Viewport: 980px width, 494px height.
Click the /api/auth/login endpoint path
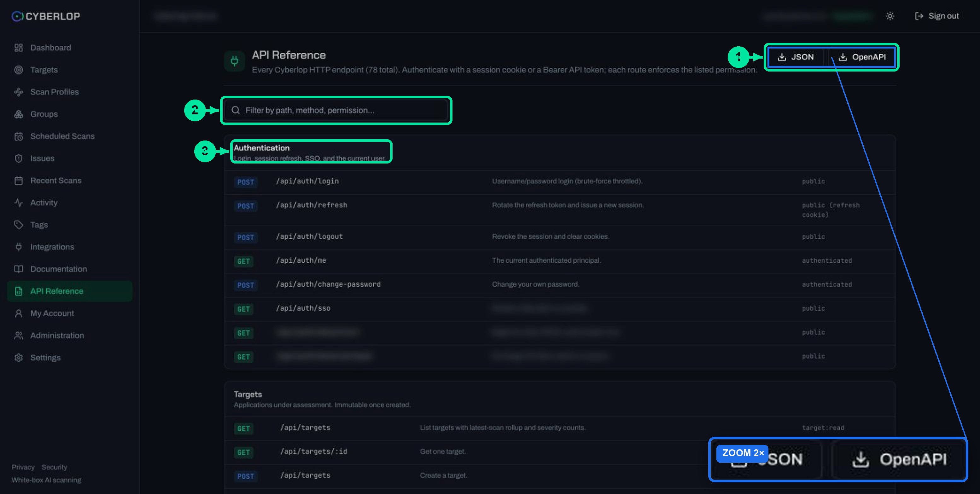307,181
